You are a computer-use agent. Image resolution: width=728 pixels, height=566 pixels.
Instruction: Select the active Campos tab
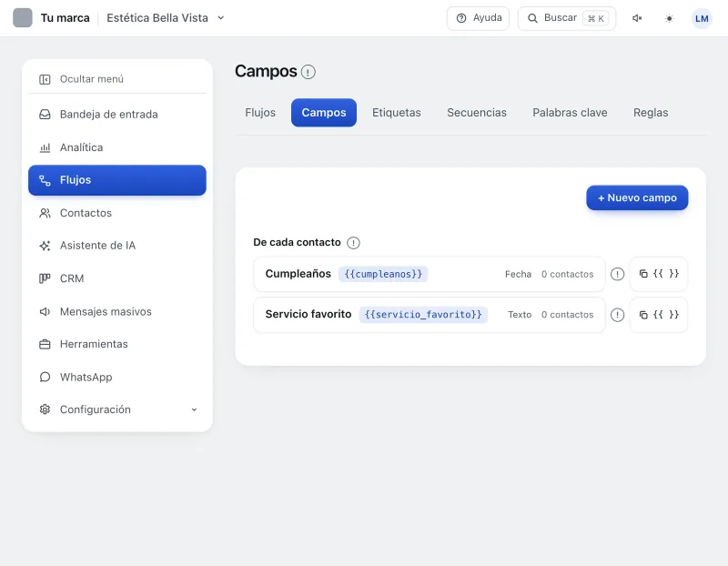(324, 113)
